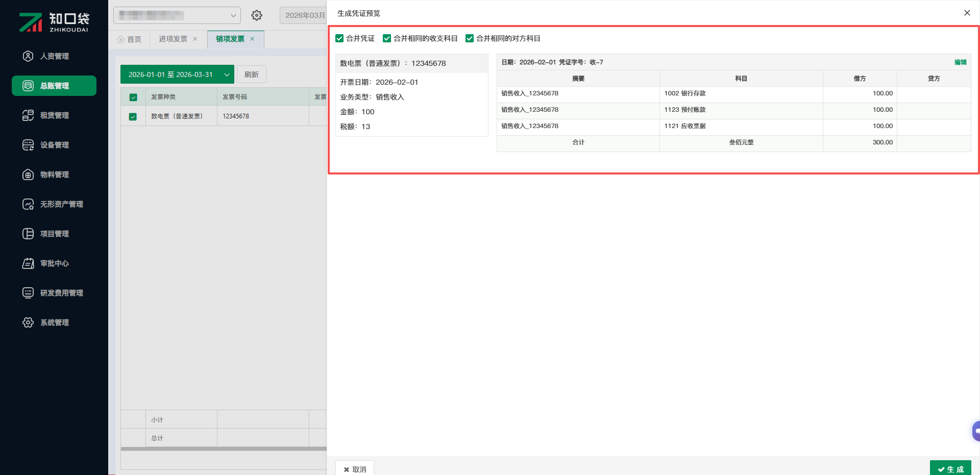Click the 300.00 debit total
The height and width of the screenshot is (475, 980).
pos(883,142)
